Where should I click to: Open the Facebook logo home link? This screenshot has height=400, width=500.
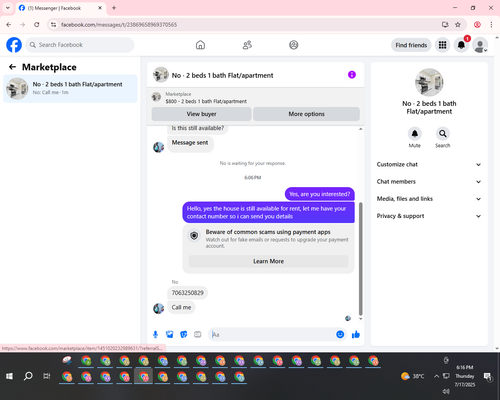click(14, 45)
